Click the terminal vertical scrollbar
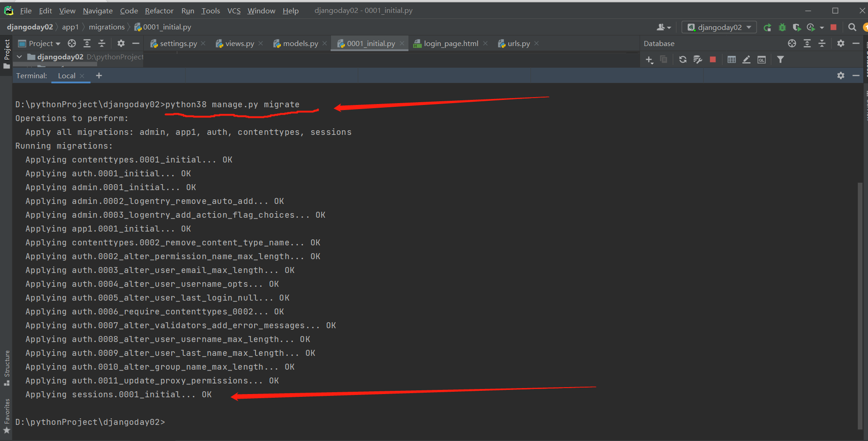Viewport: 868px width, 441px height. coord(860,306)
